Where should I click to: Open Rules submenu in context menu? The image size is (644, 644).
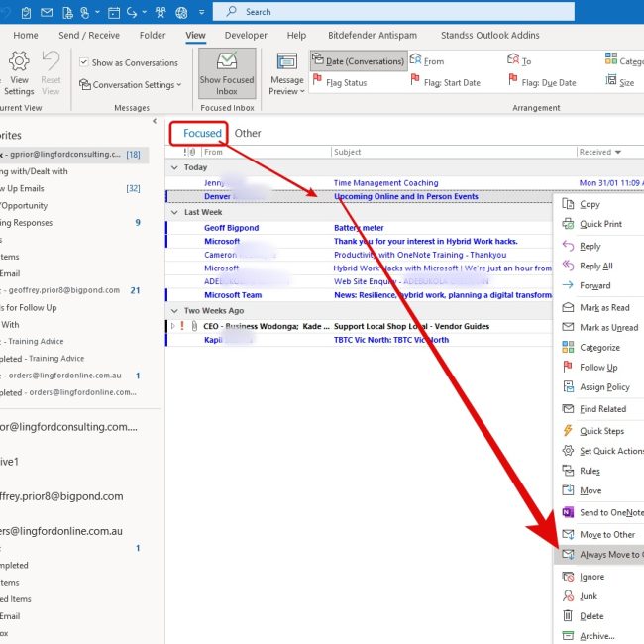(x=590, y=471)
